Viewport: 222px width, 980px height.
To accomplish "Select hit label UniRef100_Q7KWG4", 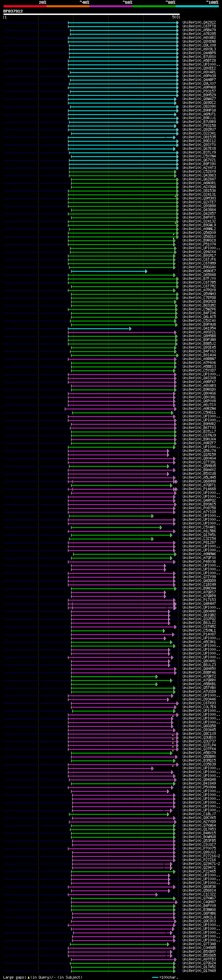I will tap(199, 826).
